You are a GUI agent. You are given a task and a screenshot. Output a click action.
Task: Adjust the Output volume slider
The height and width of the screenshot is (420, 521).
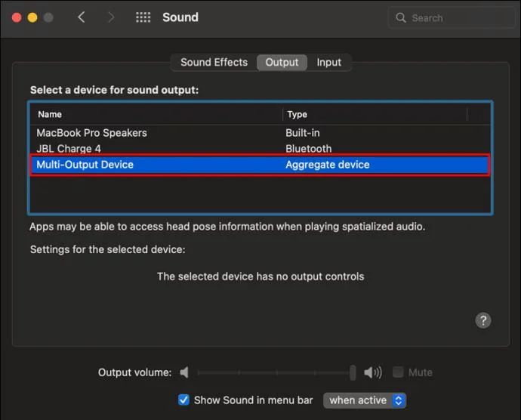click(276, 372)
